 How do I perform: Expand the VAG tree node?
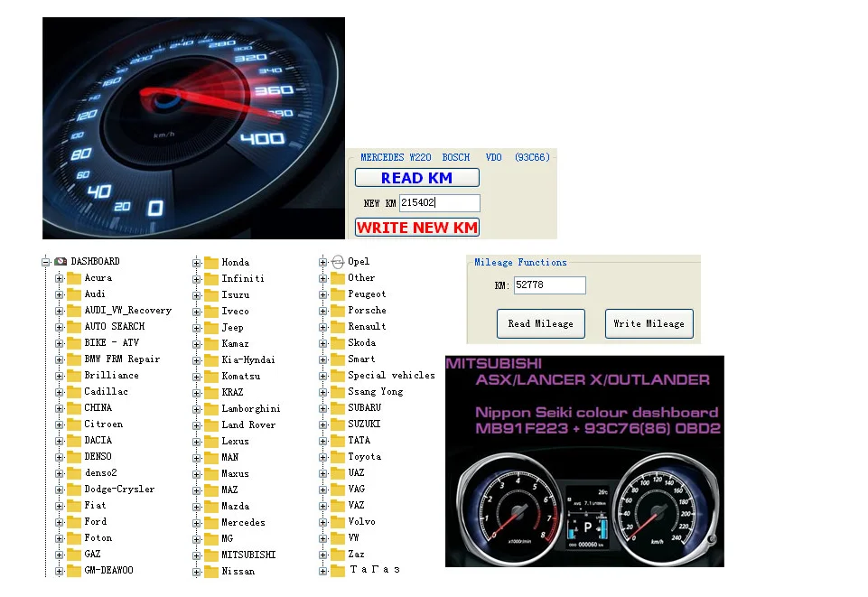coord(323,490)
